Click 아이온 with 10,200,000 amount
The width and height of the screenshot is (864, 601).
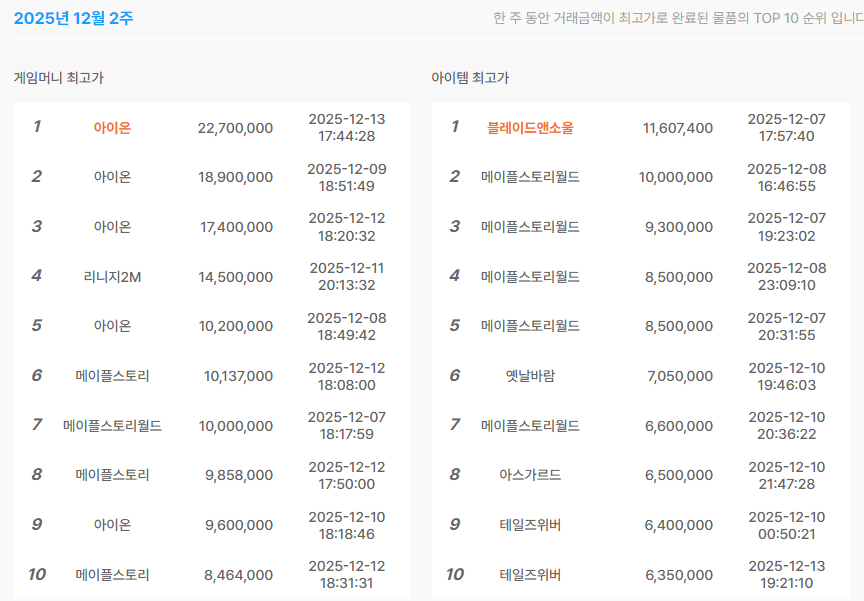[112, 326]
